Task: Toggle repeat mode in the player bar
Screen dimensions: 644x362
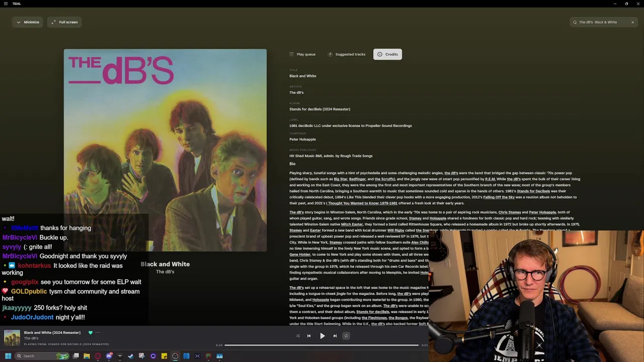Action: pyautogui.click(x=346, y=336)
